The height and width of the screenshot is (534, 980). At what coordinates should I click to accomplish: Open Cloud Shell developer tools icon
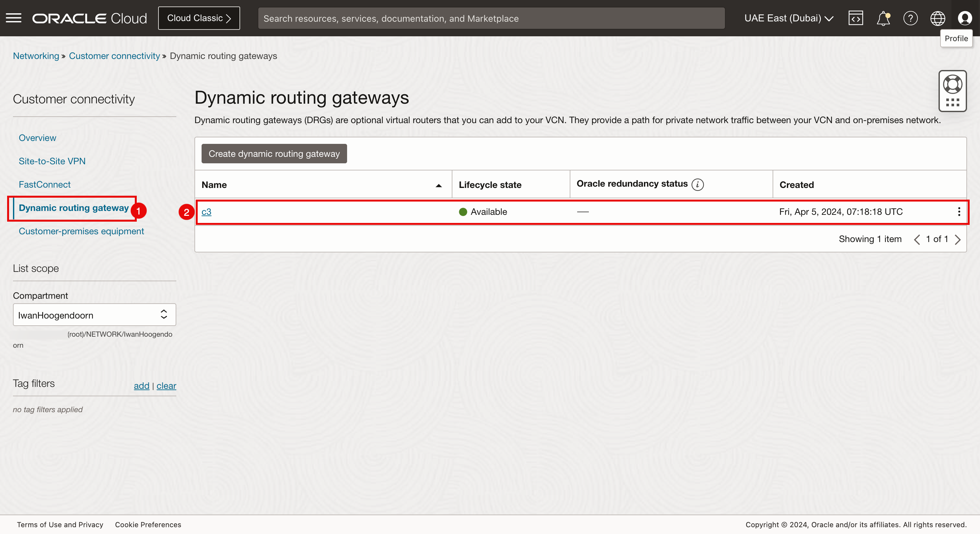pos(856,18)
